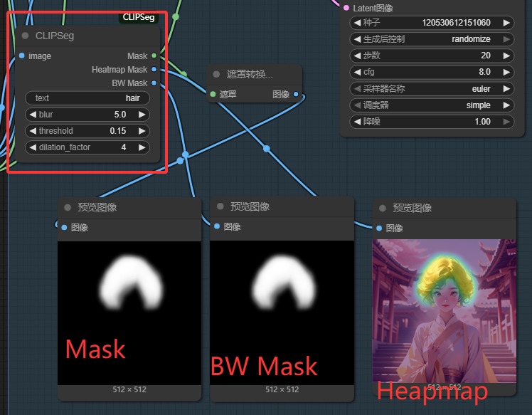Click the Heatmap preview image thumbnail
The width and height of the screenshot is (532, 415).
pyautogui.click(x=443, y=310)
